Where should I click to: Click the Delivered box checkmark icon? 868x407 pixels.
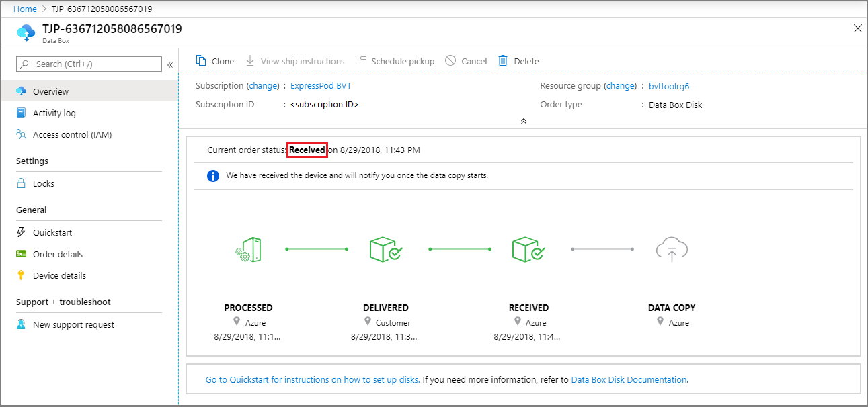[386, 249]
